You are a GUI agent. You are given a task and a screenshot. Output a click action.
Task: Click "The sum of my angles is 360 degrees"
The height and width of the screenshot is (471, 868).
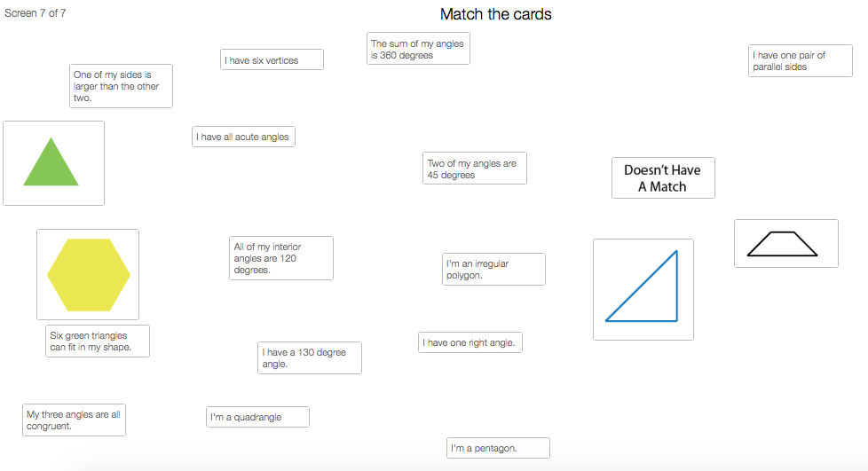point(418,49)
